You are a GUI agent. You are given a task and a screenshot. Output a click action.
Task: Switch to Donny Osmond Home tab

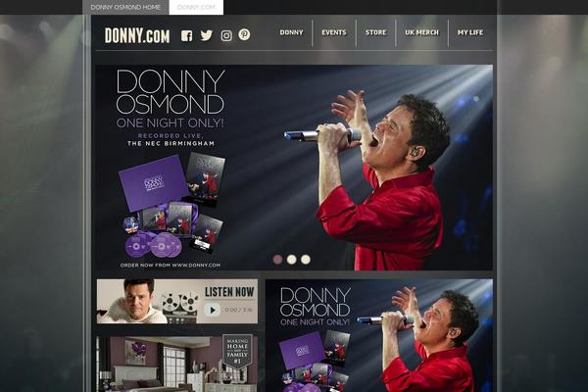[x=125, y=7]
